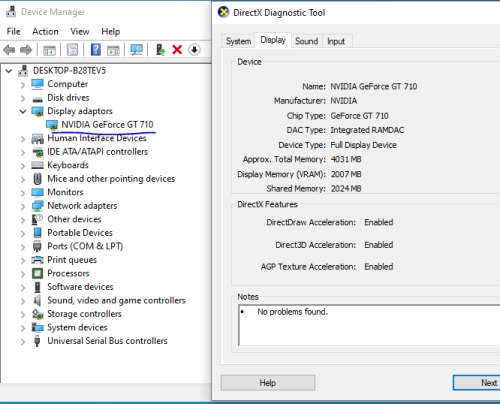500x404 pixels.
Task: Switch to the System tab
Action: click(239, 41)
